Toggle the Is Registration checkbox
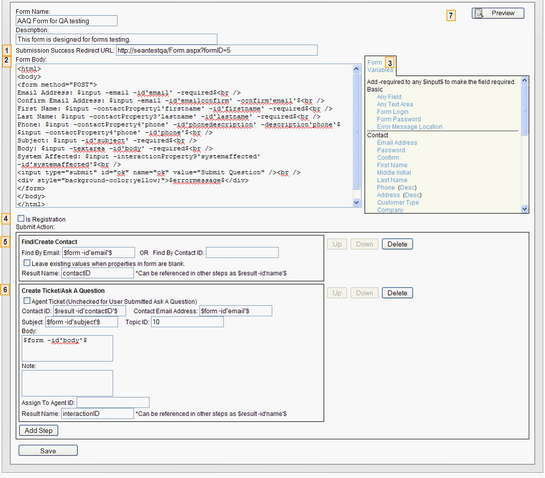 21,218
